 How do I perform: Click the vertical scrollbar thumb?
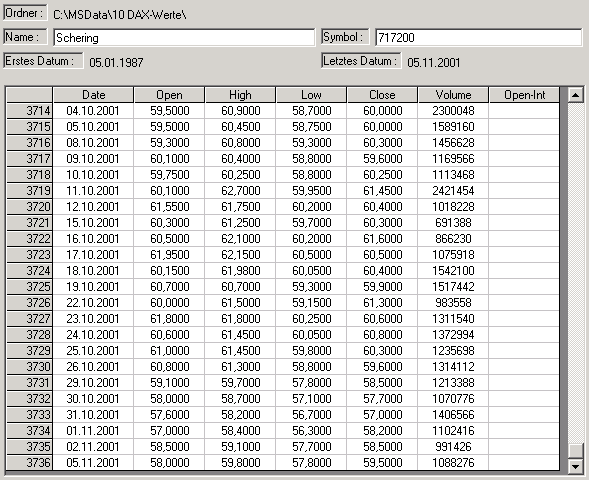point(575,451)
